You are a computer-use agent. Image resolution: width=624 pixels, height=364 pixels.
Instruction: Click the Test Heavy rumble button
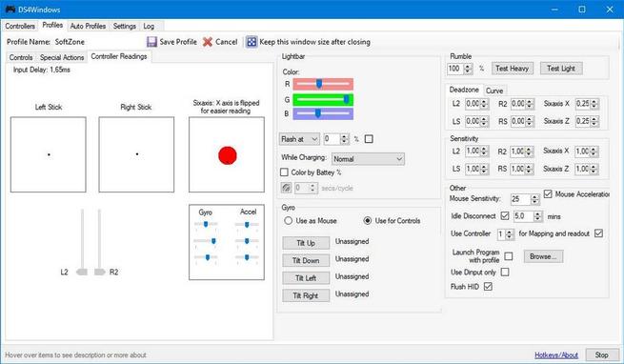pyautogui.click(x=513, y=69)
